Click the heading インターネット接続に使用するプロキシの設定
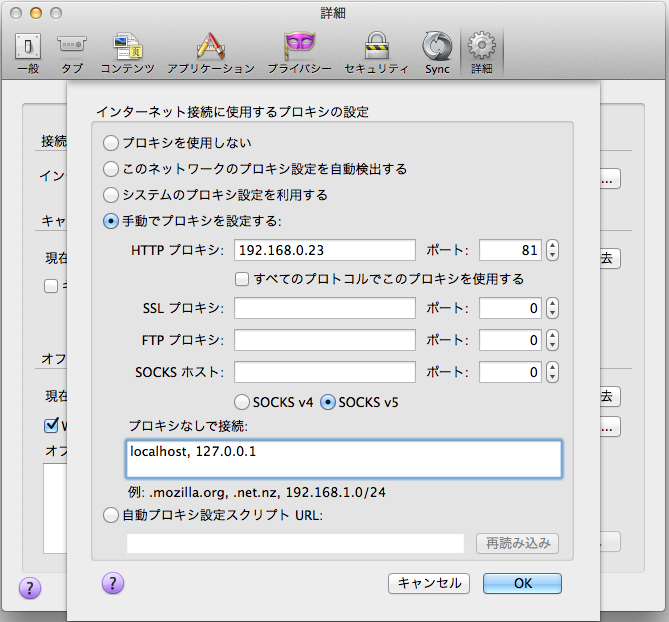 point(233,112)
